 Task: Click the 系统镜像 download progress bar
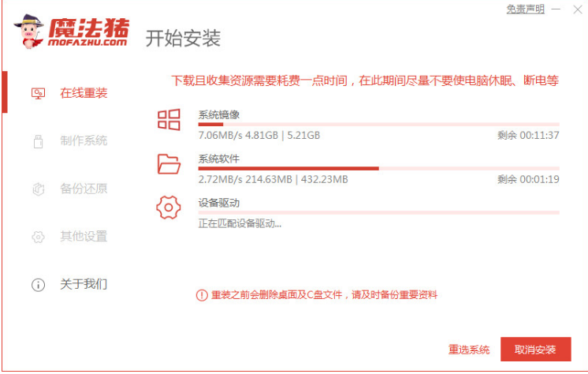pos(378,124)
